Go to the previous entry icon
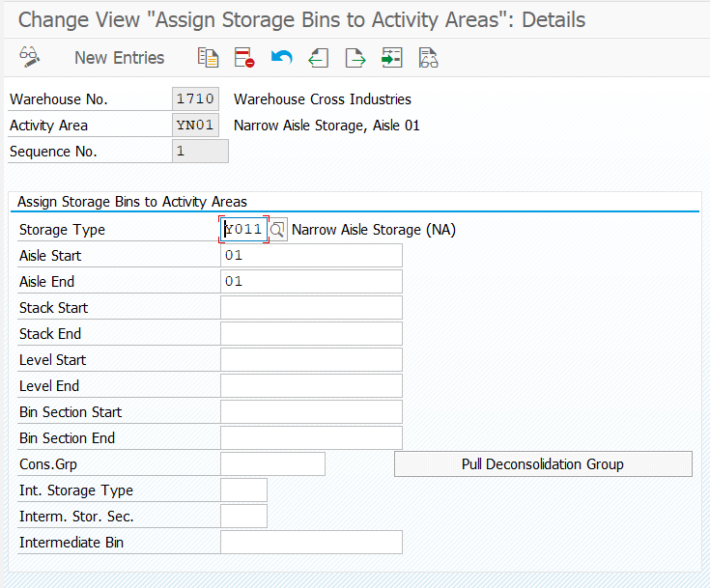The width and height of the screenshot is (710, 588). 318,58
